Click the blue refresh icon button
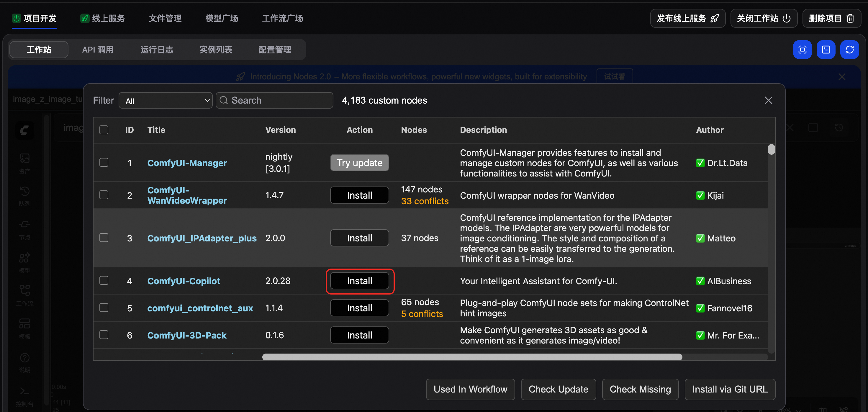868x412 pixels. (849, 50)
